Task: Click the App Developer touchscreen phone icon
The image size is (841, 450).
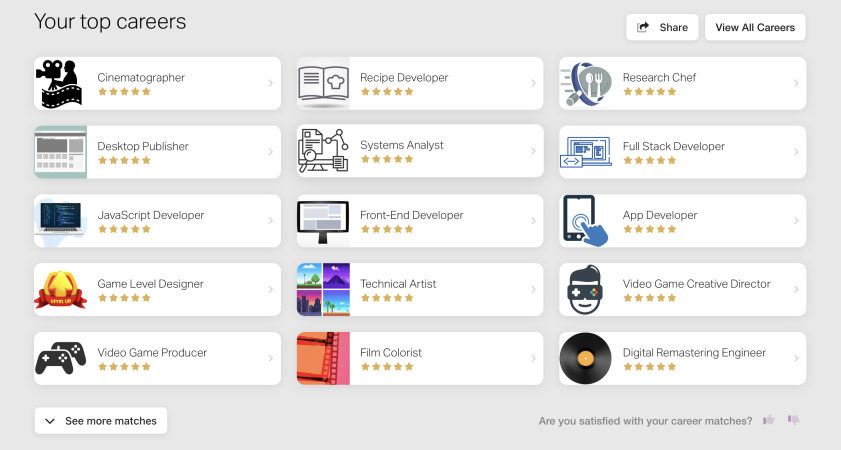Action: coord(585,220)
